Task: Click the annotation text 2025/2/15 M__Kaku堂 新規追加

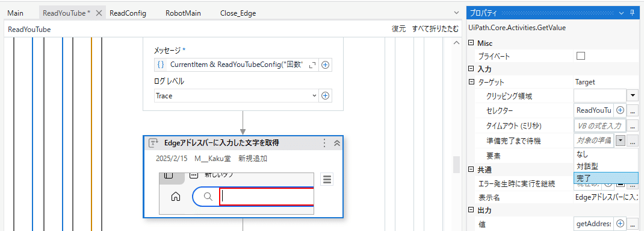Action: [211, 159]
